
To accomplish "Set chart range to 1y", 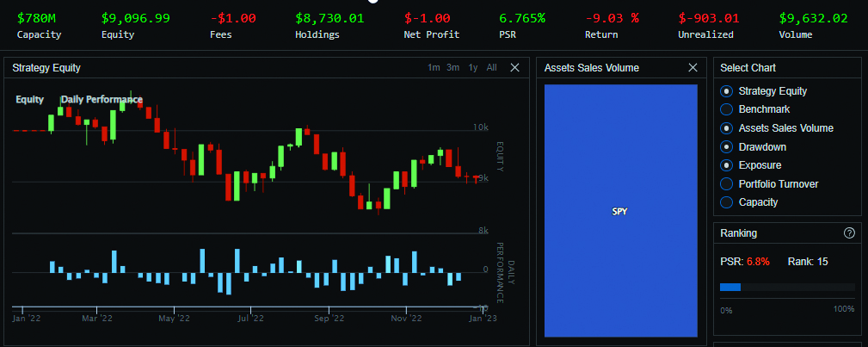I will 473,68.
